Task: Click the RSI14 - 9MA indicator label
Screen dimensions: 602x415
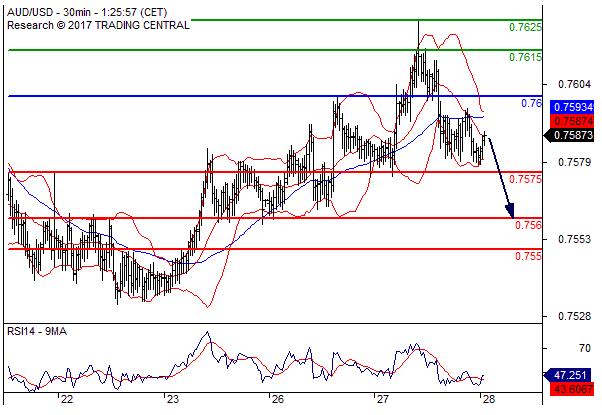Action: tap(37, 331)
